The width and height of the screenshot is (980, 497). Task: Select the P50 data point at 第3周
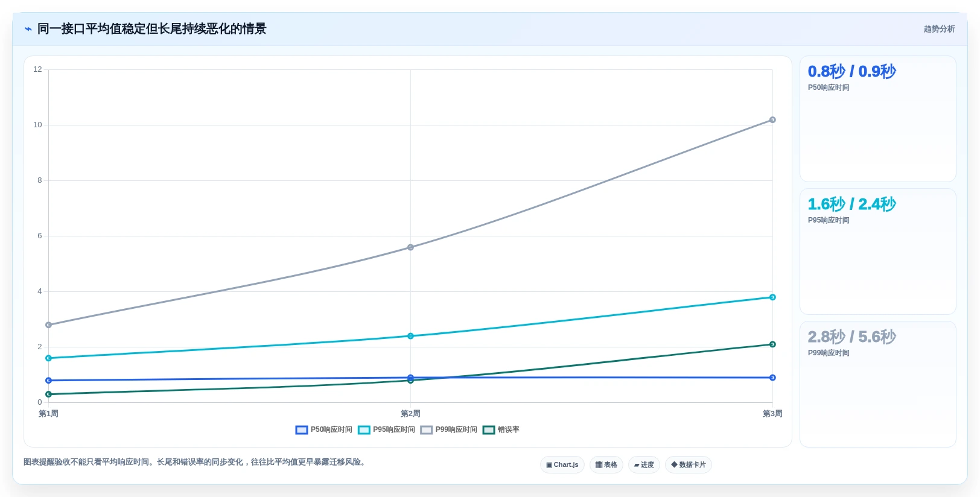[x=772, y=378]
